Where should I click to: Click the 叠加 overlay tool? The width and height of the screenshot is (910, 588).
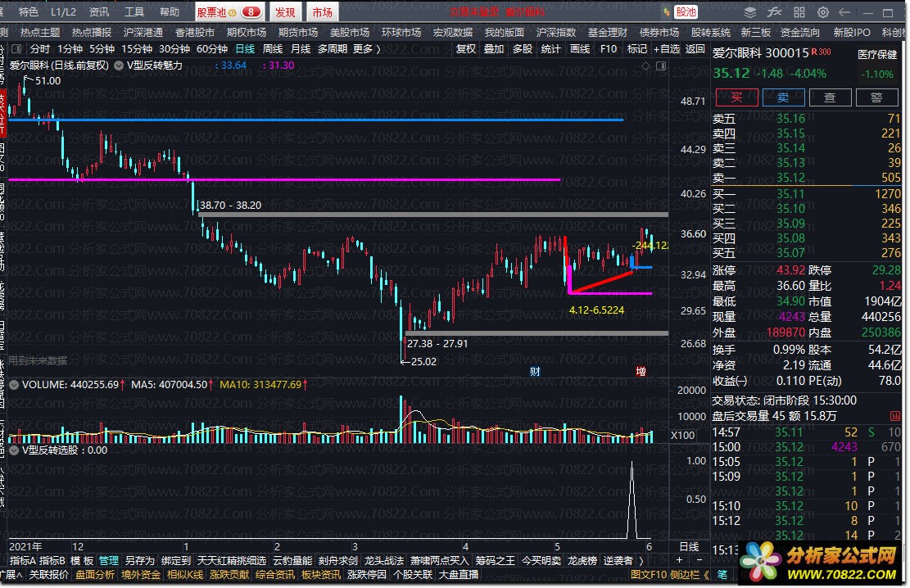[494, 49]
